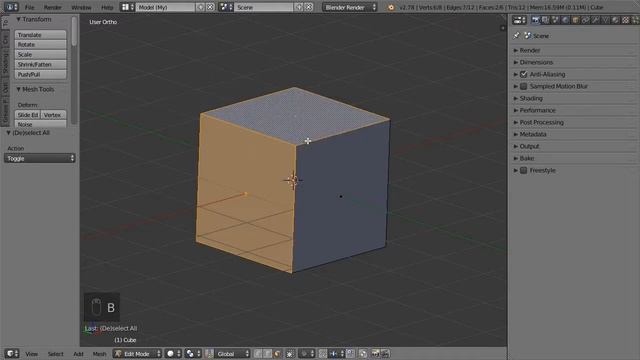Open the 3D view Select menu

(56, 354)
